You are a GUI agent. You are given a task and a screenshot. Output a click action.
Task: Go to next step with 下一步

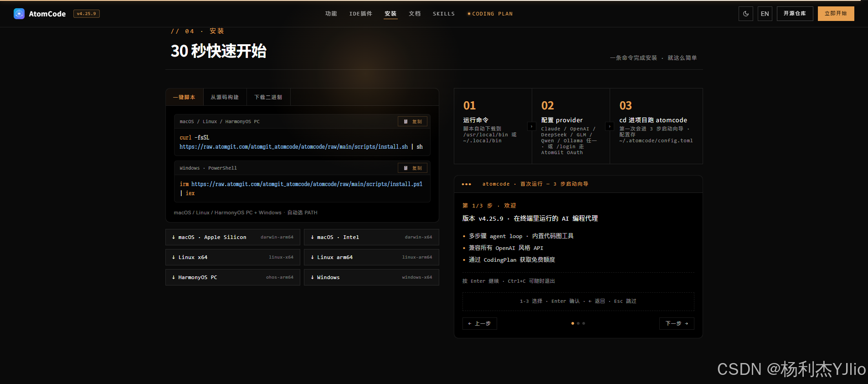click(677, 323)
